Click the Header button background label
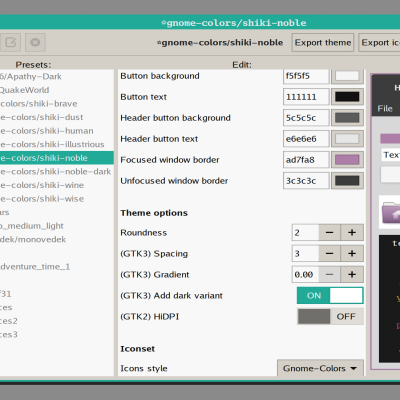Viewport: 400px width, 400px height. pos(175,118)
